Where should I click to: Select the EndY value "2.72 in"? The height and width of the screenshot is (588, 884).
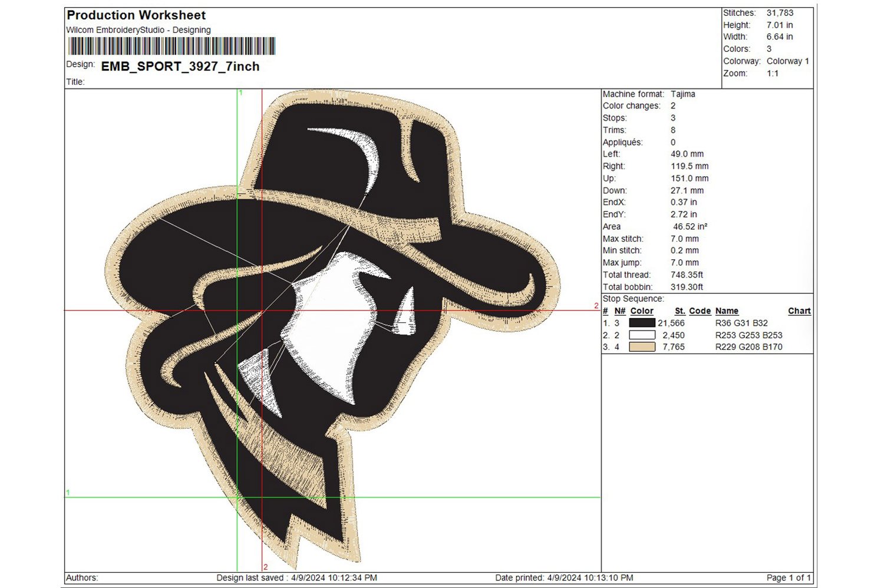684,214
